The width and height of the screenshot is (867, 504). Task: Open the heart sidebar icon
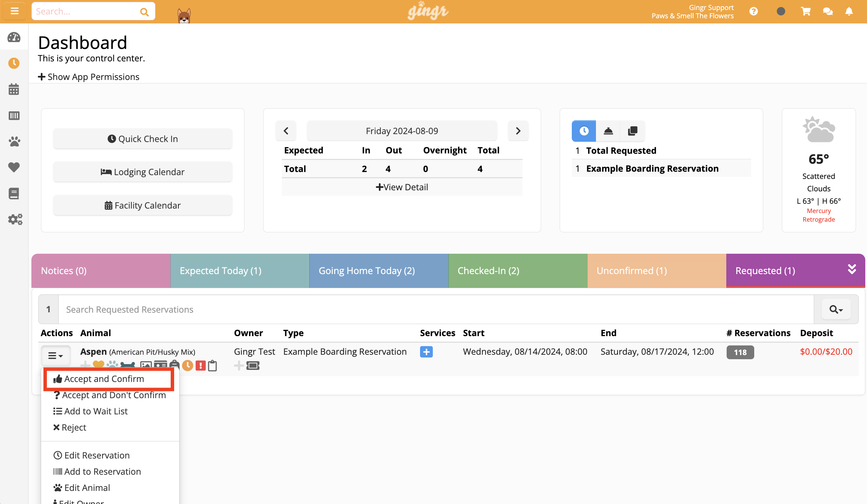(x=14, y=167)
